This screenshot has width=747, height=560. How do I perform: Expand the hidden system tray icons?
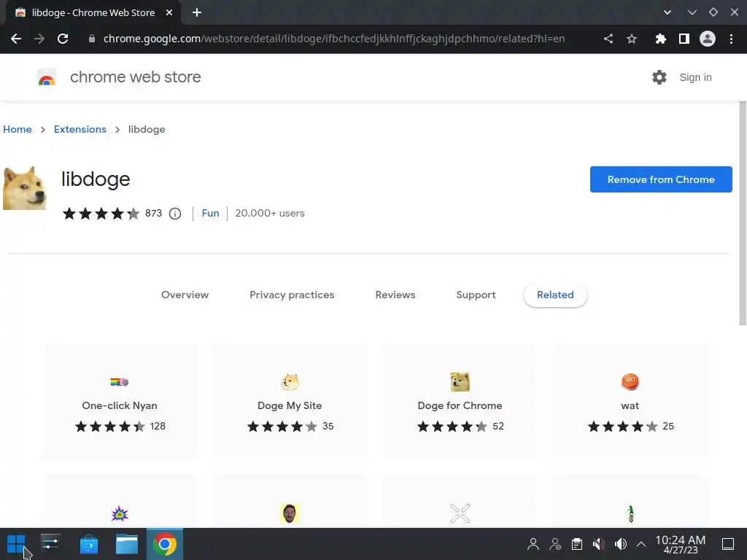click(641, 544)
